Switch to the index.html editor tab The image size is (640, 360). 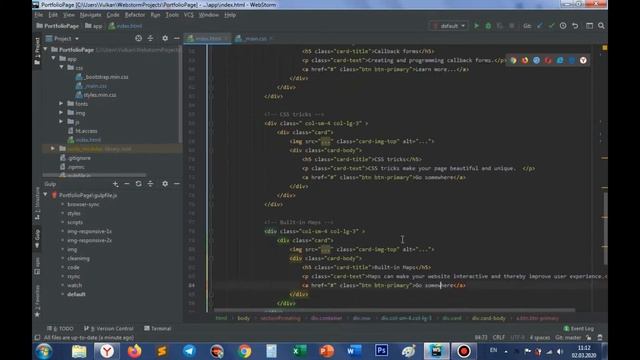click(x=207, y=38)
